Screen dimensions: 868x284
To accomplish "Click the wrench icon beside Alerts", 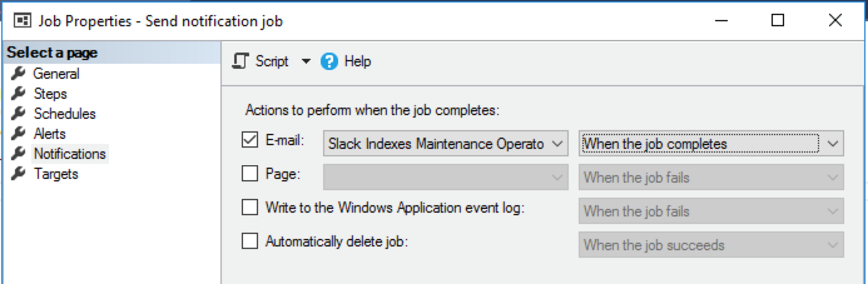I will coord(18,134).
